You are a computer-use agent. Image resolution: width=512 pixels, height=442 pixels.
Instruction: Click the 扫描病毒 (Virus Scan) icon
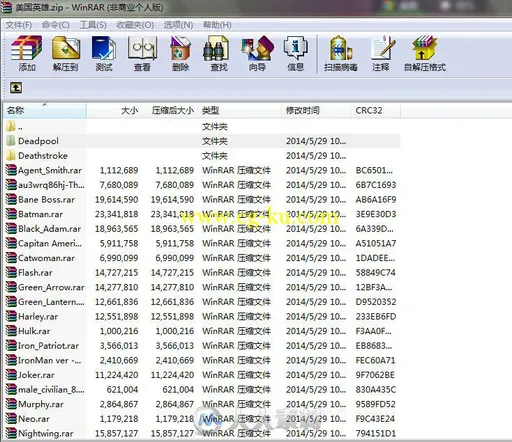(x=341, y=53)
